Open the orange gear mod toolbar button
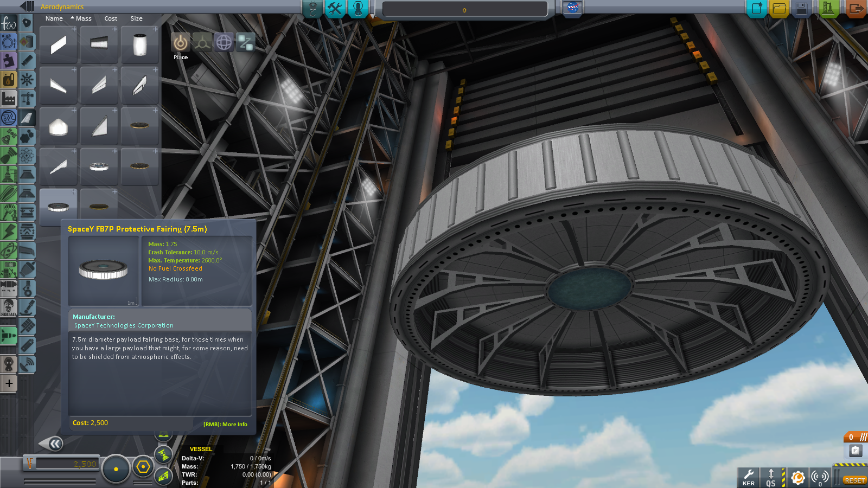 click(797, 478)
